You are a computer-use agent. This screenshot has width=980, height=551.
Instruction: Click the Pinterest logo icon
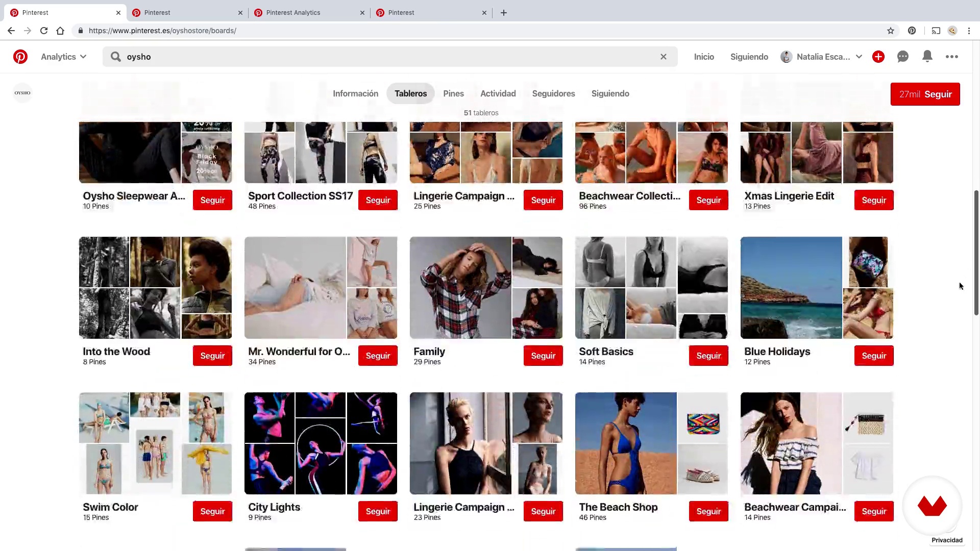click(20, 57)
